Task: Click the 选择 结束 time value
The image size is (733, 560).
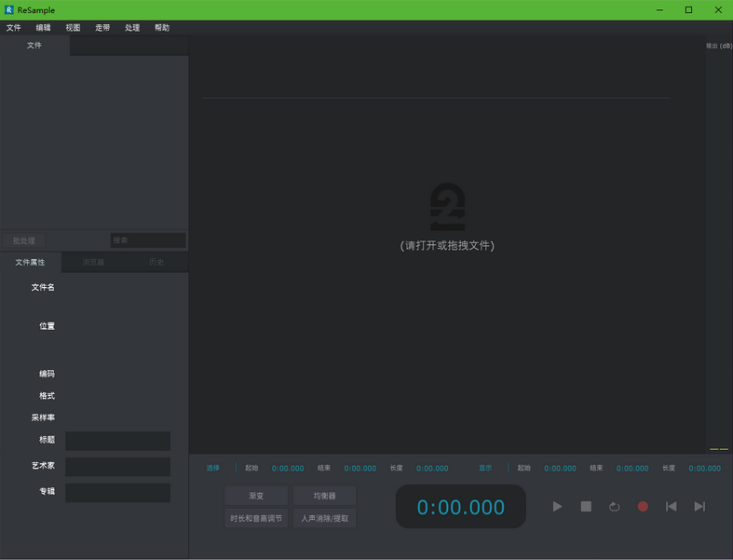Action: pos(360,469)
